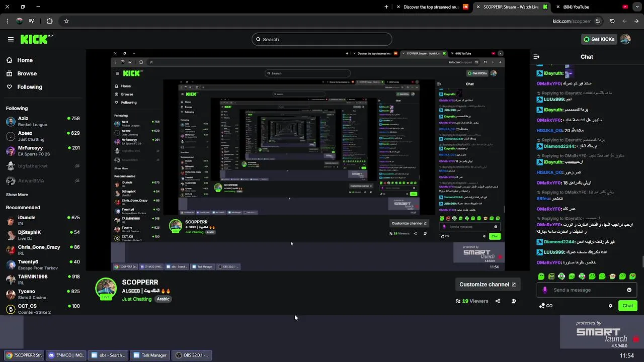Open the recommended Chris_Gone_Crazy channel
644x362 pixels.
[x=43, y=250]
